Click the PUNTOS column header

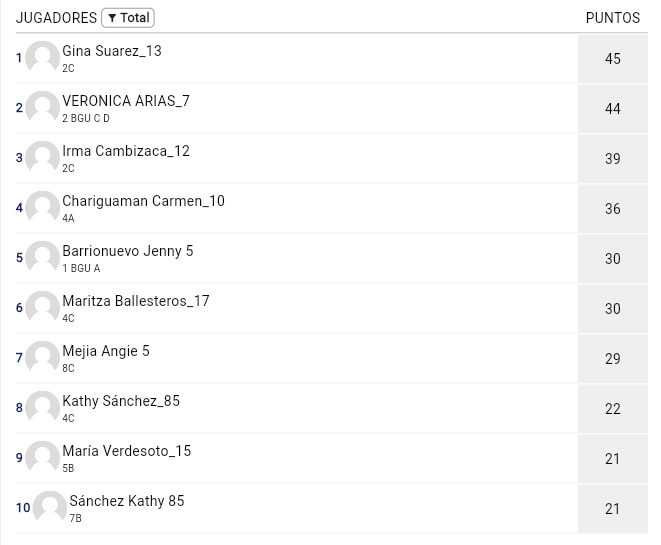612,18
